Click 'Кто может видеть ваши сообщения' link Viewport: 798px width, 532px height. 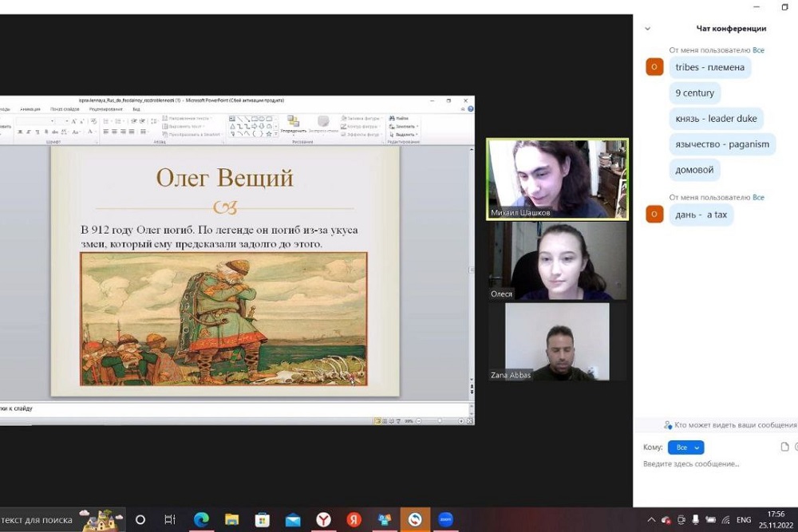coord(734,425)
